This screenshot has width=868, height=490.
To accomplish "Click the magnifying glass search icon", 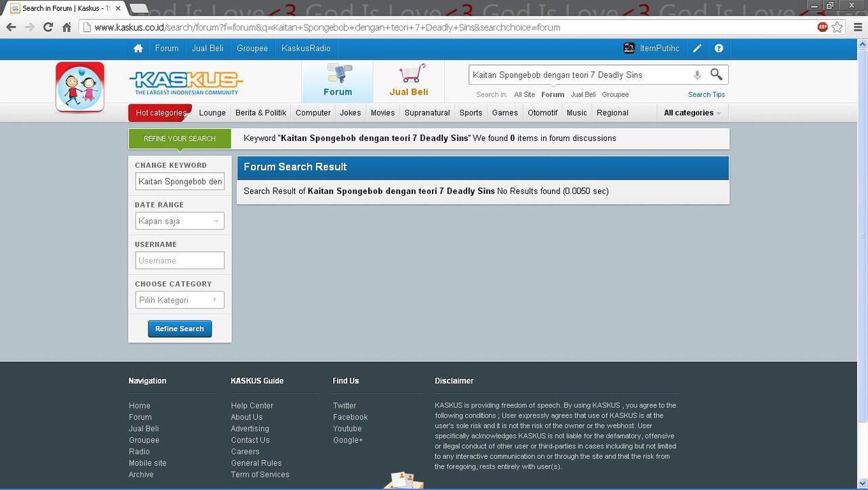I will [716, 75].
